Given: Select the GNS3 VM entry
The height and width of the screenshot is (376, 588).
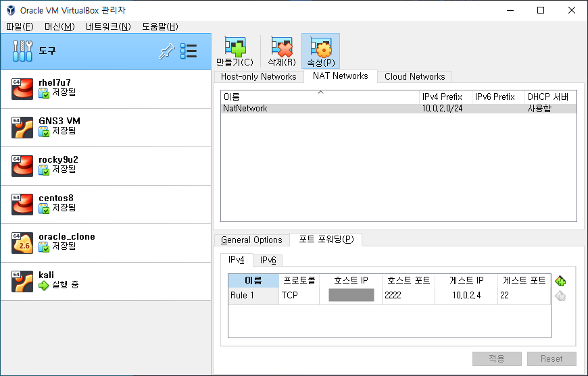Looking at the screenshot, I should pyautogui.click(x=105, y=128).
